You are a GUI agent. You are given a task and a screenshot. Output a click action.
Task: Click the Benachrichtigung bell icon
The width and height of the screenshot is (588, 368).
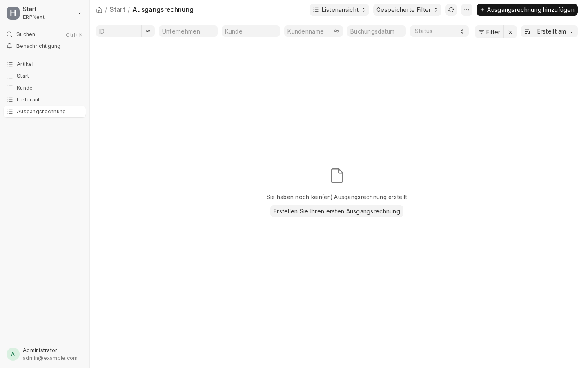click(10, 46)
